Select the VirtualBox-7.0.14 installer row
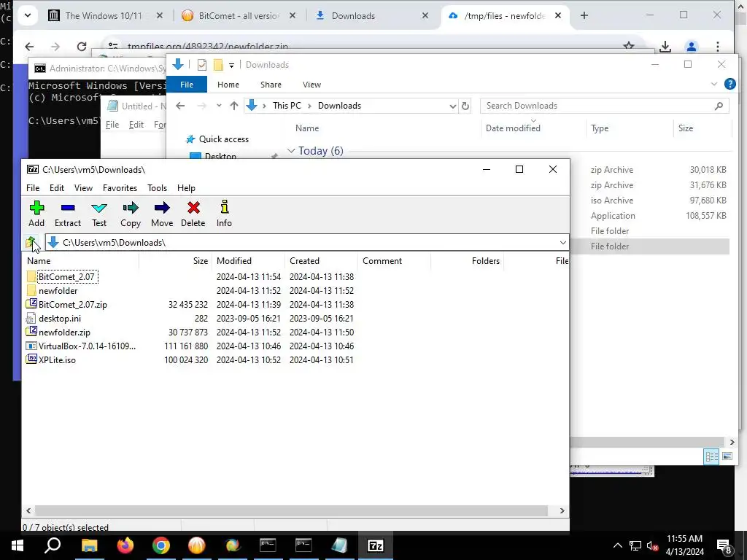The height and width of the screenshot is (560, 747). (87, 346)
